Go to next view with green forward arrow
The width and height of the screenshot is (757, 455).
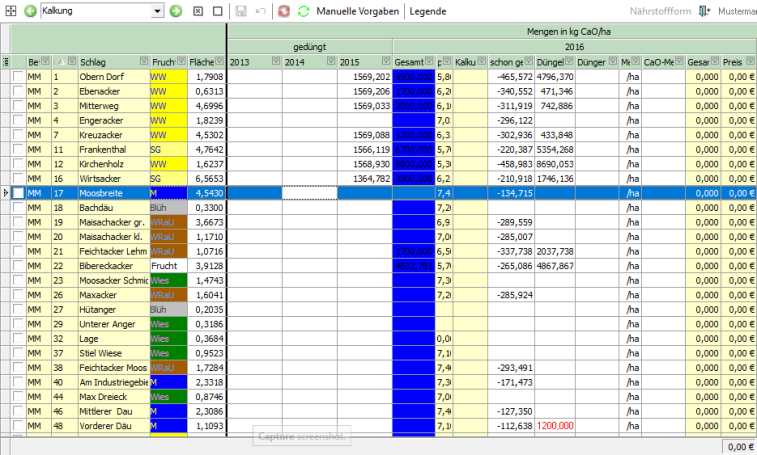pos(176,11)
